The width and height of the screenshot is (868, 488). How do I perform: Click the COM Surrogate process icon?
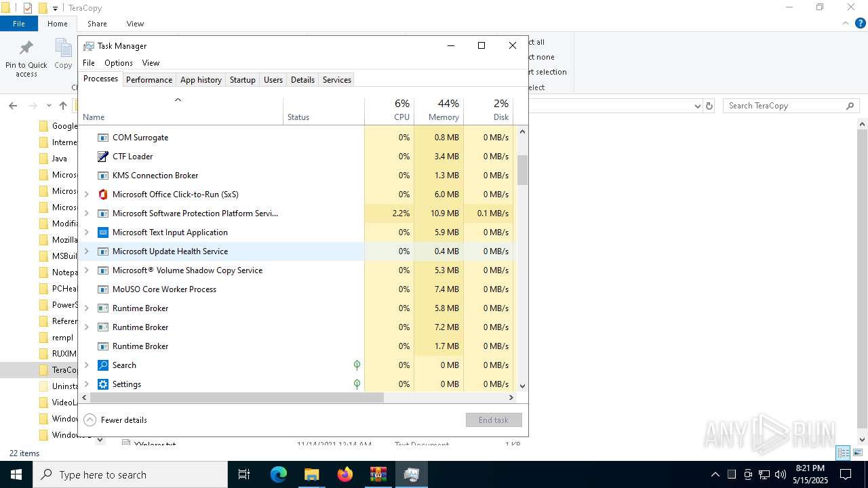(x=103, y=138)
